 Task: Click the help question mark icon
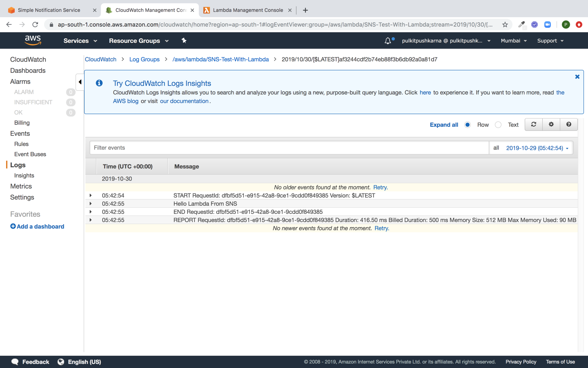[569, 125]
